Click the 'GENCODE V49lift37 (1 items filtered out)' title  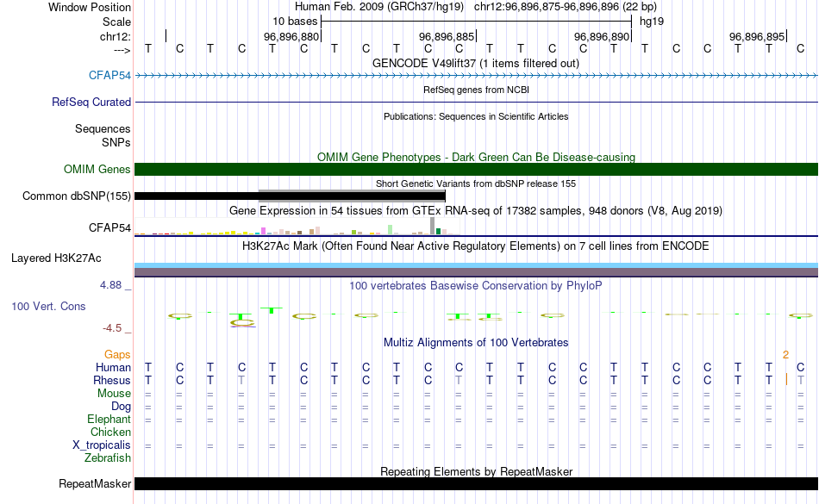(x=476, y=63)
